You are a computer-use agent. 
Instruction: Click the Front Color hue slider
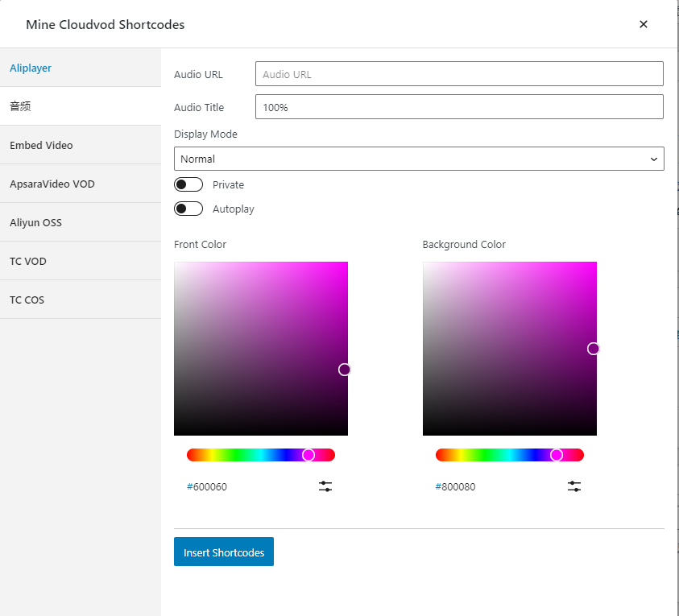260,455
